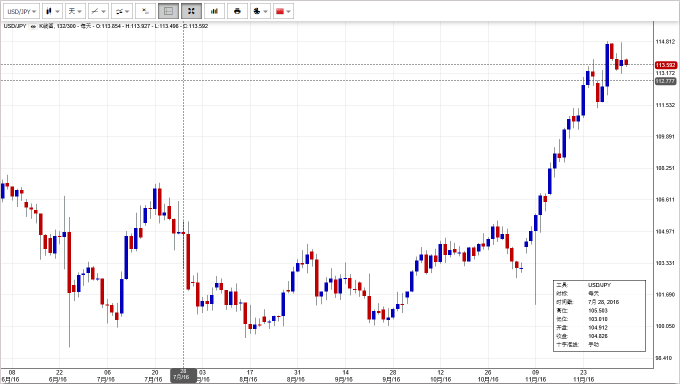Click the chart header C:113.592 close value
The width and height of the screenshot is (680, 384).
(196, 26)
